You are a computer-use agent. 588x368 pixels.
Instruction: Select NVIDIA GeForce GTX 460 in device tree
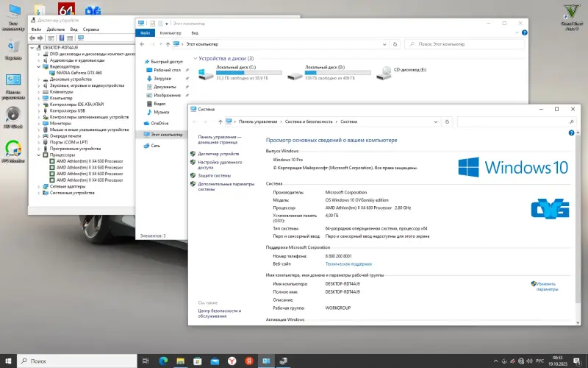click(x=79, y=73)
